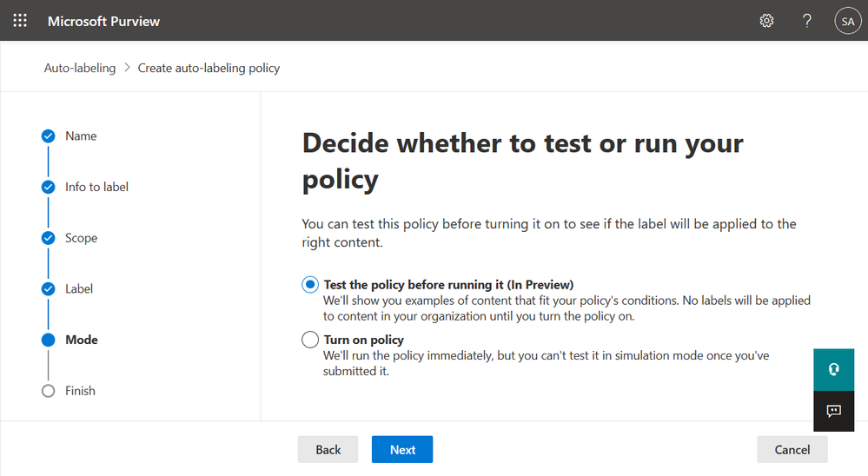
Task: Open the settings gear icon
Action: (766, 21)
